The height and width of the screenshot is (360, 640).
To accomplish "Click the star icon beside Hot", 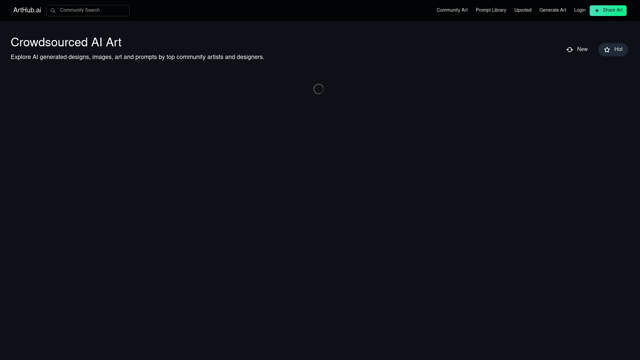I will click(x=607, y=50).
